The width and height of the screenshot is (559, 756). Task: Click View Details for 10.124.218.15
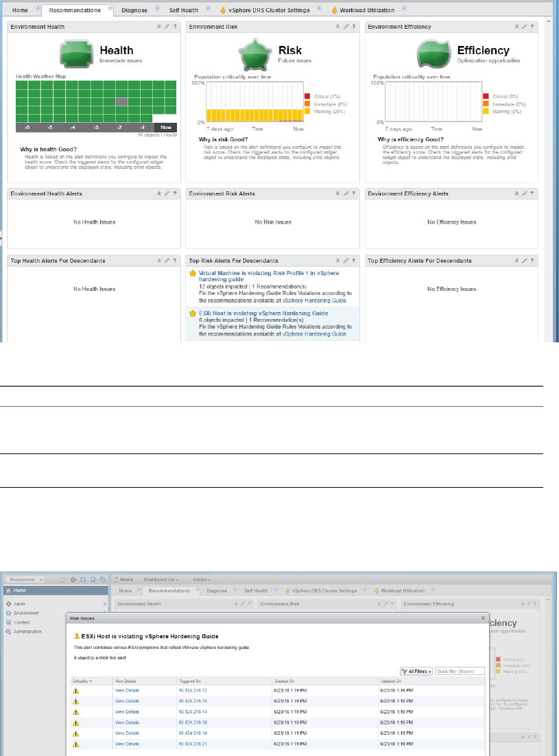click(x=127, y=701)
